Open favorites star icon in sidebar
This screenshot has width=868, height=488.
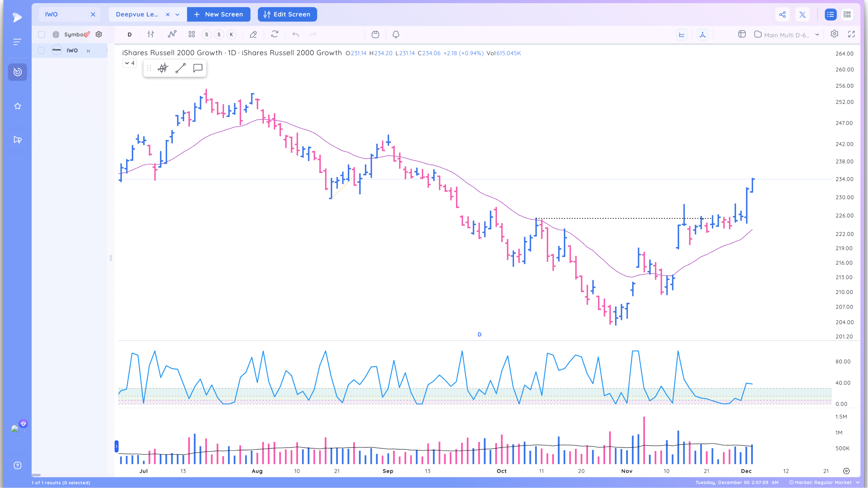[17, 106]
